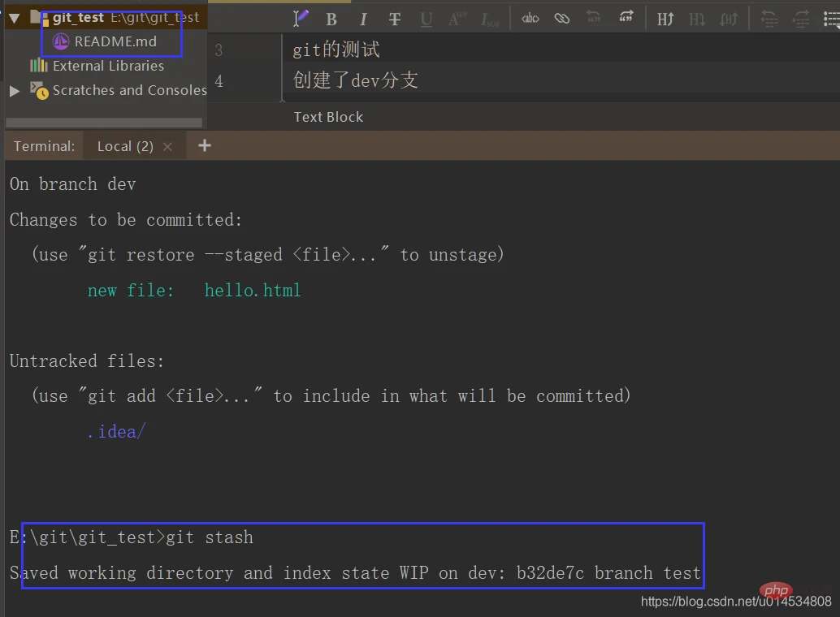Apply subscript formatting
This screenshot has height=617, width=840.
[490, 19]
